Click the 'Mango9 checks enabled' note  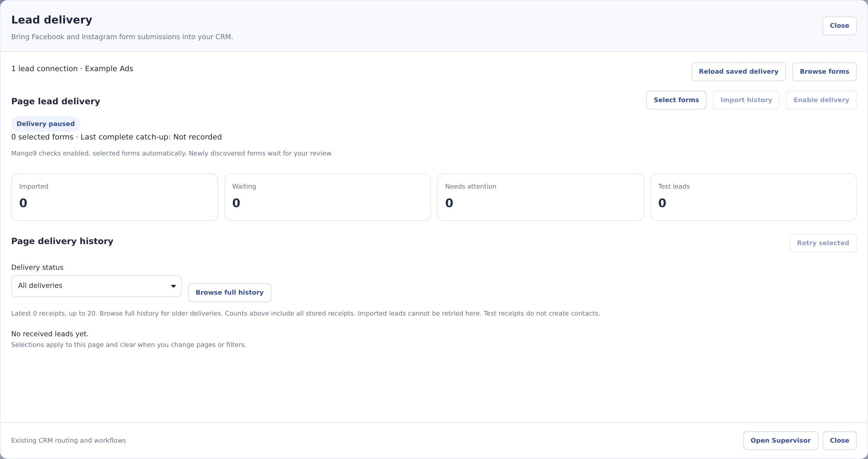172,153
